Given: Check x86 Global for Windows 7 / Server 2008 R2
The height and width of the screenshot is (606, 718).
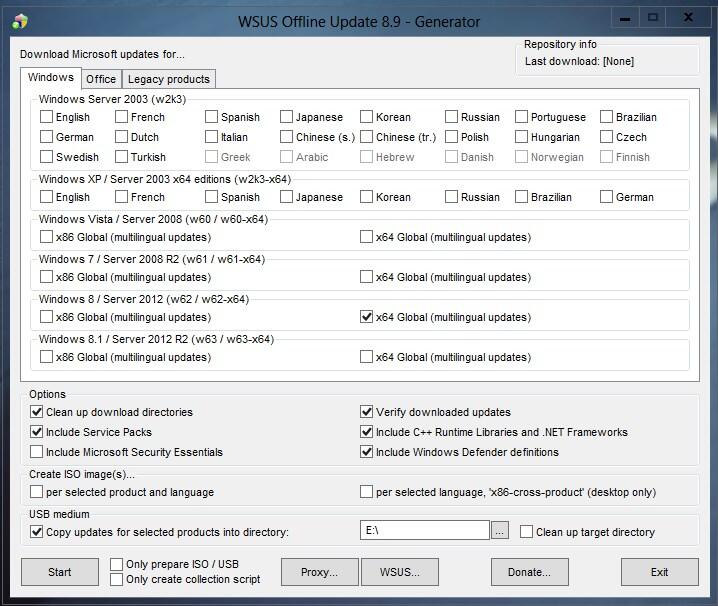Looking at the screenshot, I should (x=46, y=277).
